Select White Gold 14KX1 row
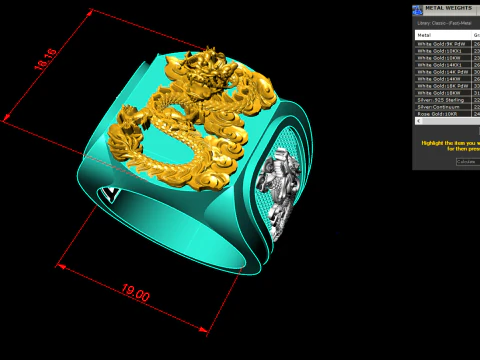Screen dimensions: 480x360 [x=447, y=65]
